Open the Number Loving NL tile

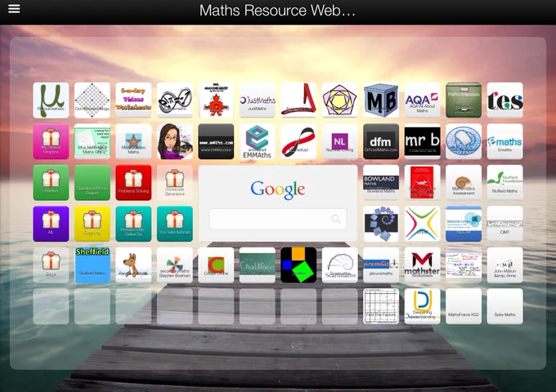tap(339, 141)
